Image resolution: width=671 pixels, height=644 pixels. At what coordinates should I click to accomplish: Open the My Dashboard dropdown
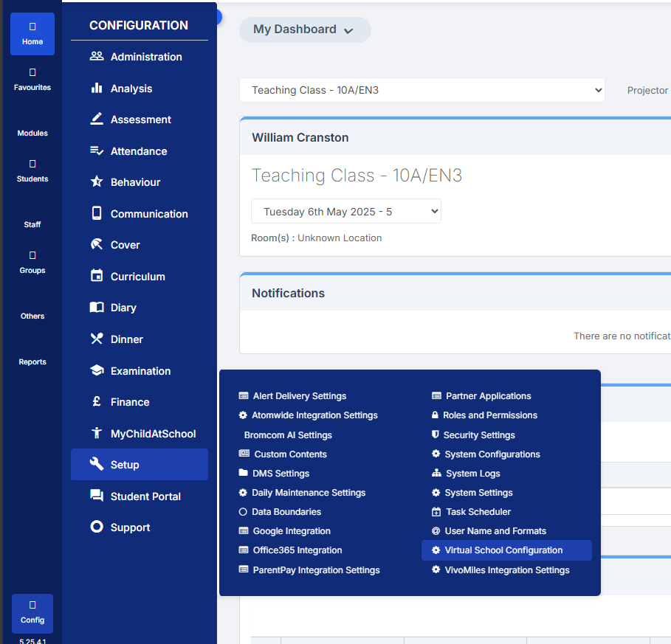(305, 30)
